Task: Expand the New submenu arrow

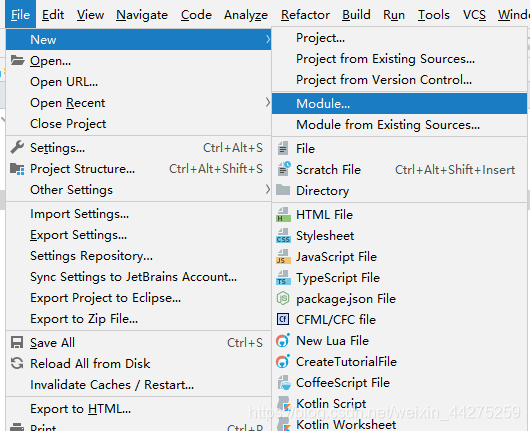Action: tap(267, 40)
